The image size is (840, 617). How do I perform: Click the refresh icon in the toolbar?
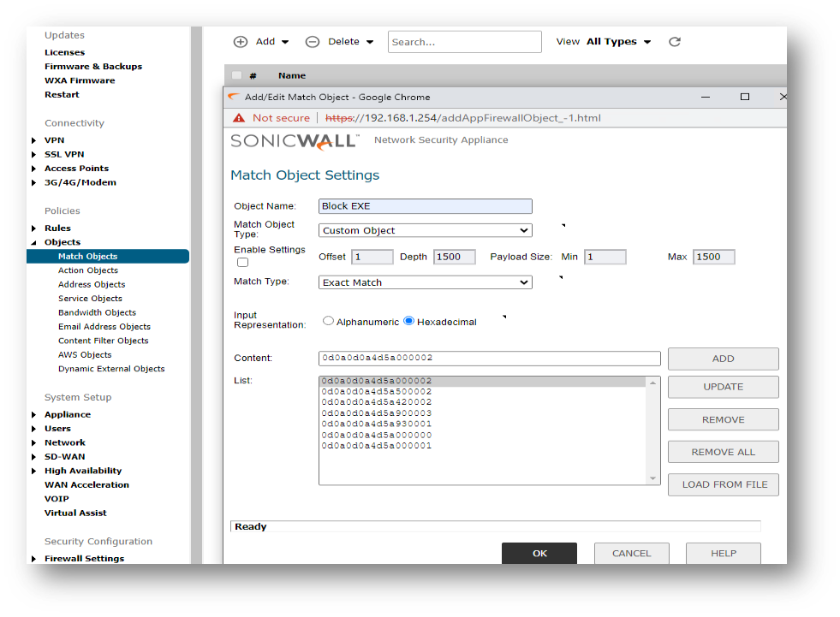tap(675, 42)
